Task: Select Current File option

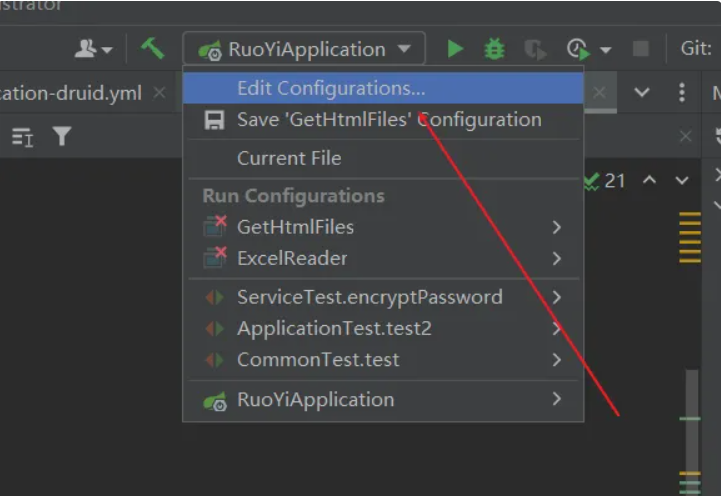Action: pyautogui.click(x=383, y=159)
